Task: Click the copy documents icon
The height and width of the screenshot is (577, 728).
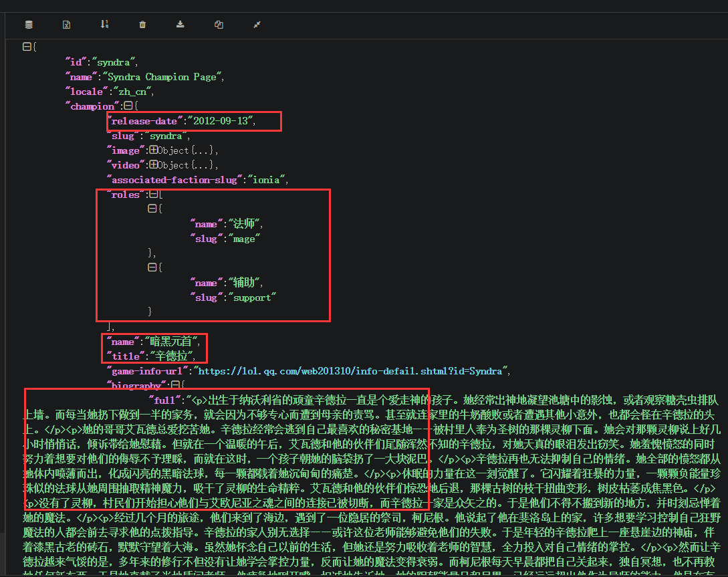Action: pyautogui.click(x=219, y=25)
